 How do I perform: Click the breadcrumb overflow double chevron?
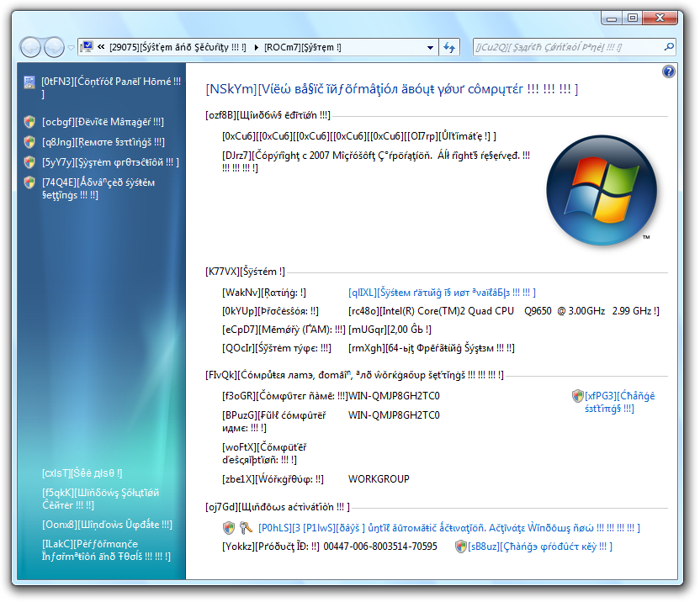point(101,47)
